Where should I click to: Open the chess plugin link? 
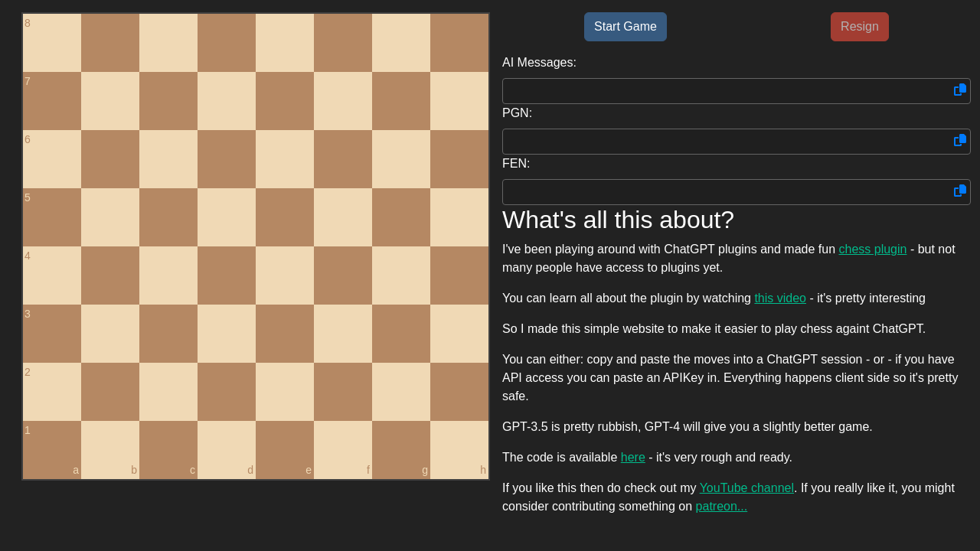click(x=872, y=249)
